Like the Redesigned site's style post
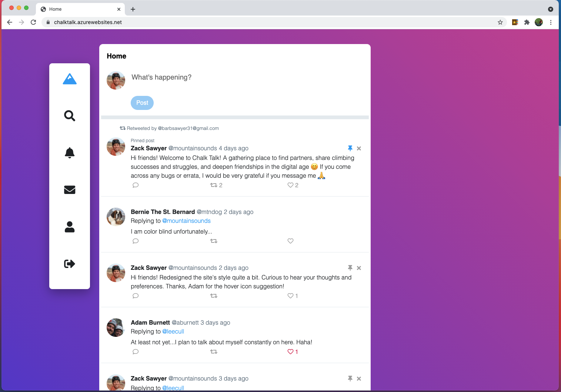The width and height of the screenshot is (561, 392). (293, 296)
